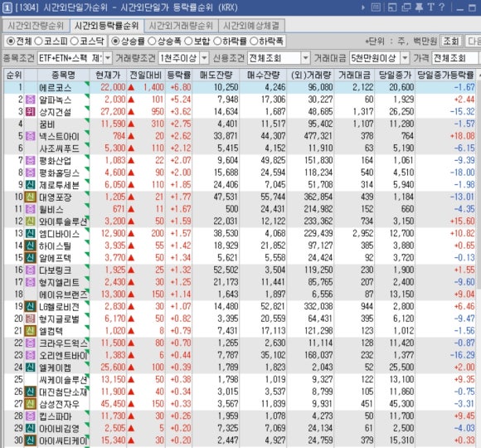Sort by the 종목명 column header

click(63, 75)
